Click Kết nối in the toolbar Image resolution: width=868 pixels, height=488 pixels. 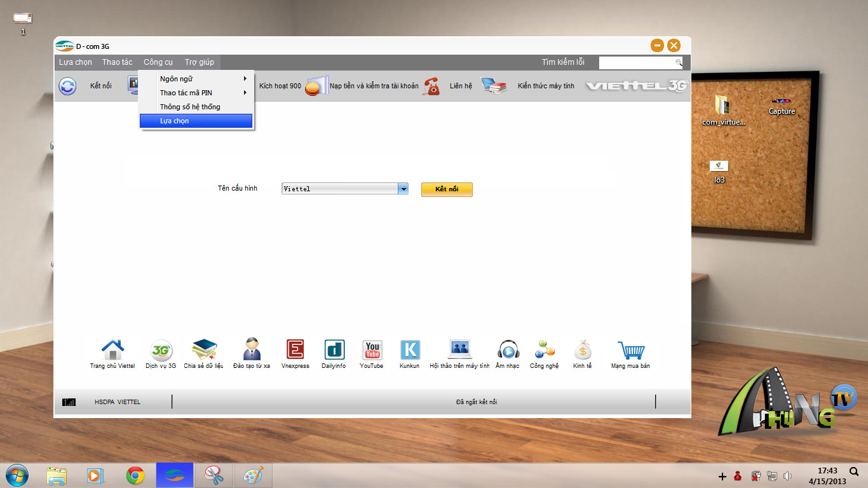(100, 86)
